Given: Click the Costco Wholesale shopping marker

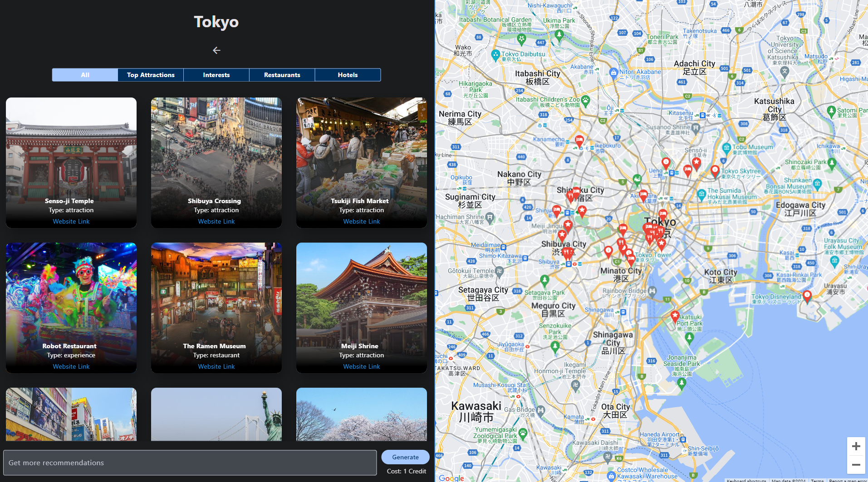Looking at the screenshot, I should click(x=611, y=476).
